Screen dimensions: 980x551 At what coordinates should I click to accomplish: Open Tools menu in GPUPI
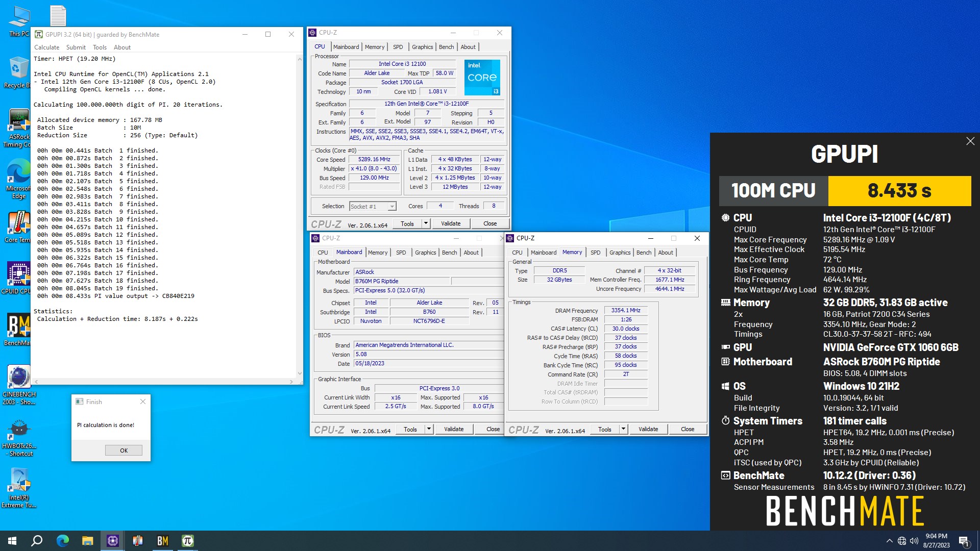(x=100, y=47)
